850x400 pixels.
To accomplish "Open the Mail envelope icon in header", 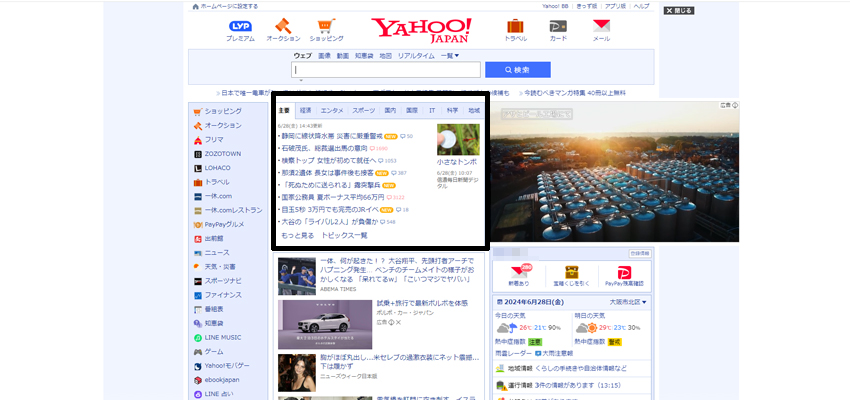I will pos(601,26).
